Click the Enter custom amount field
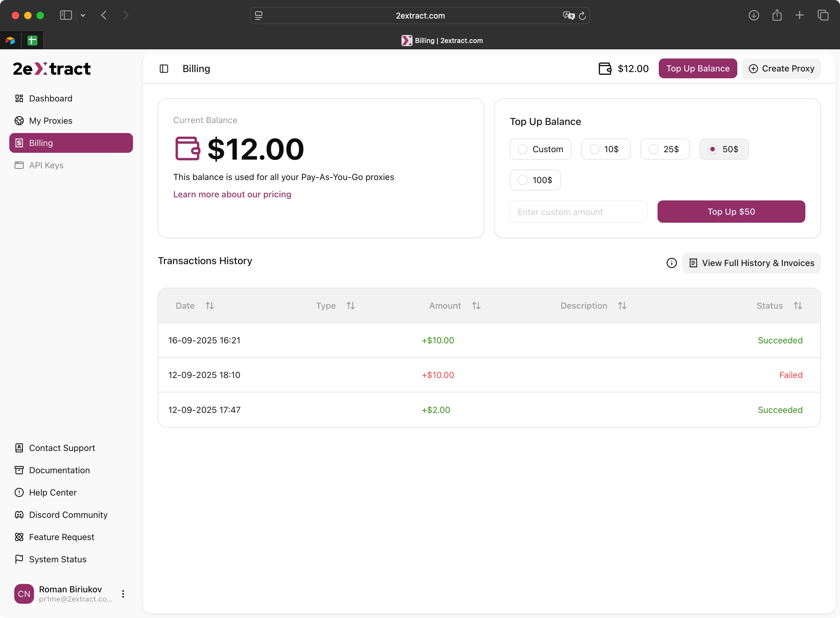Screen dimensions: 840x618 [578, 212]
